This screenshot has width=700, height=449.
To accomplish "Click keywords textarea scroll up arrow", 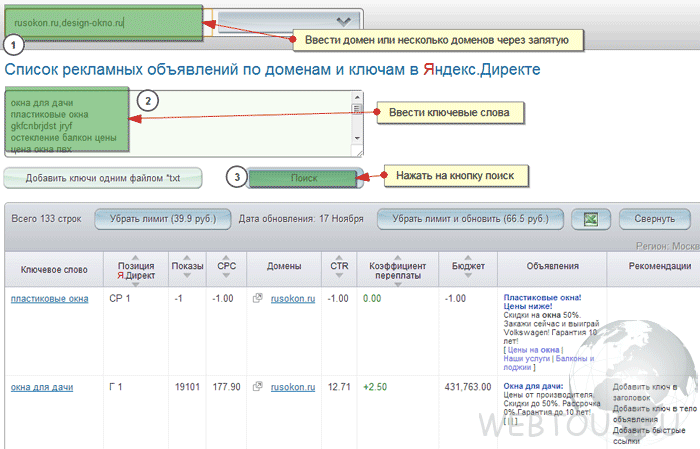I will [x=357, y=97].
